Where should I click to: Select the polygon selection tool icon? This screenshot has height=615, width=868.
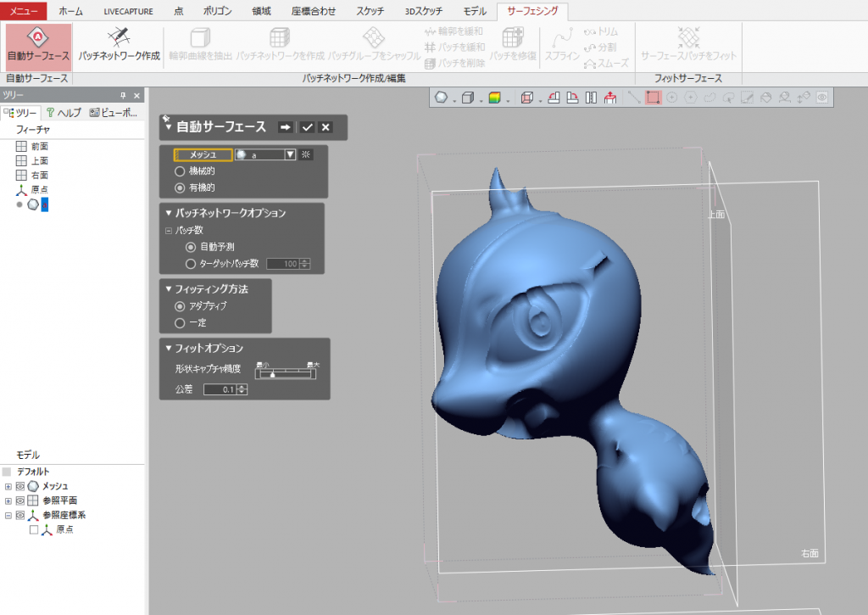click(x=691, y=98)
